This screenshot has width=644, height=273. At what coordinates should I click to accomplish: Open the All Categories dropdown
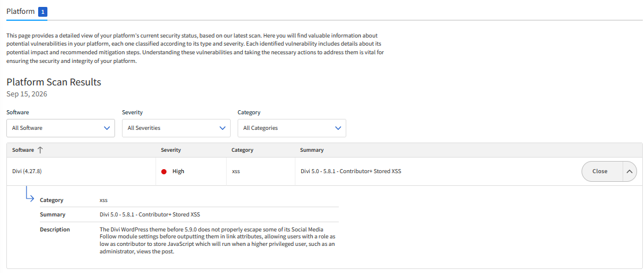pyautogui.click(x=291, y=128)
